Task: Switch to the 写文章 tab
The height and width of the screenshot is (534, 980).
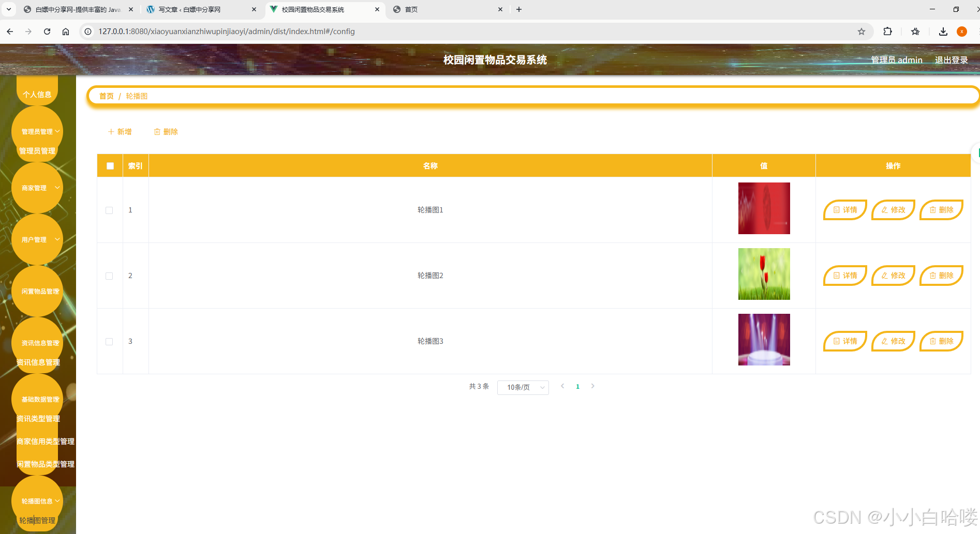Action: point(202,9)
